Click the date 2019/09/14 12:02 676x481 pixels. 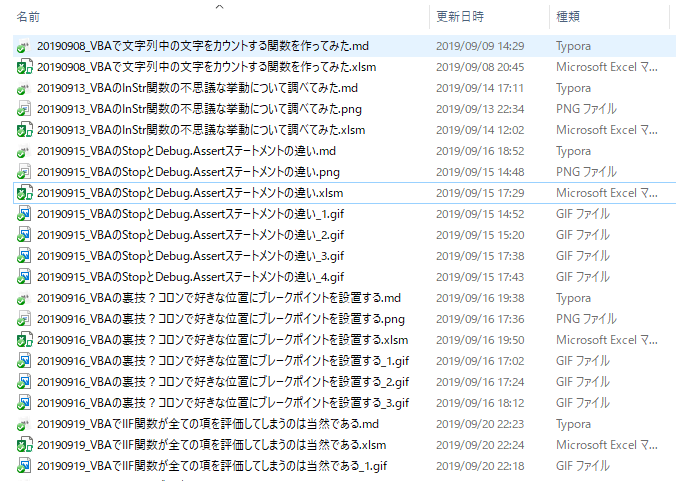tap(480, 130)
